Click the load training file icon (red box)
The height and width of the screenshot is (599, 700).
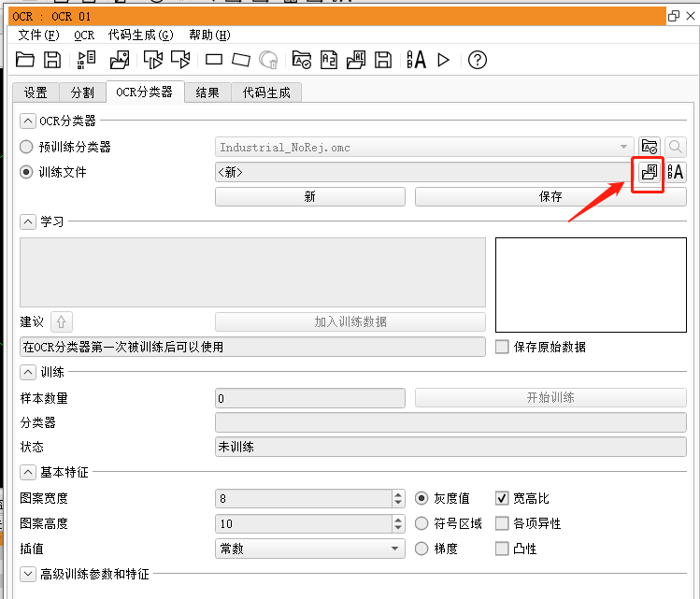pos(649,172)
